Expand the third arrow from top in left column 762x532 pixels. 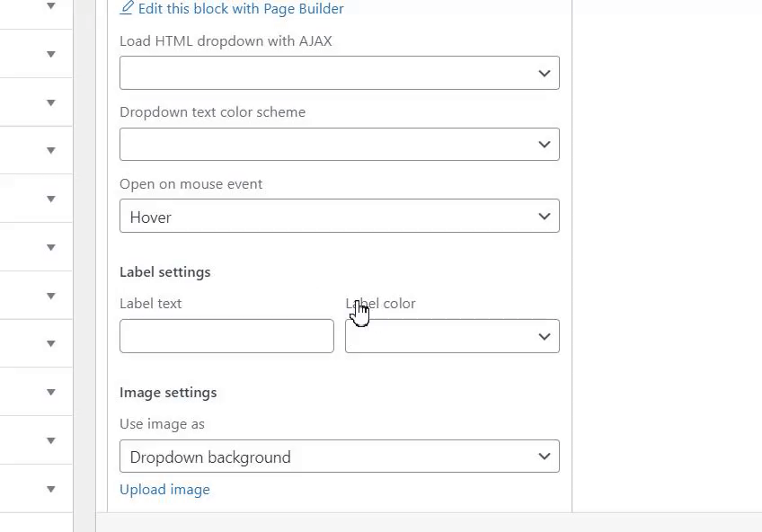51,102
